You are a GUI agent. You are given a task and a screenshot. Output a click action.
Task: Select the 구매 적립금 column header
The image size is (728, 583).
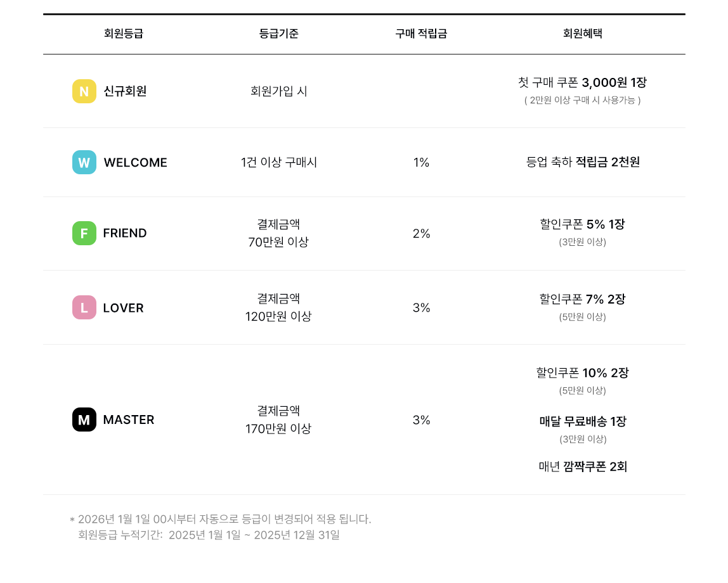tap(421, 34)
